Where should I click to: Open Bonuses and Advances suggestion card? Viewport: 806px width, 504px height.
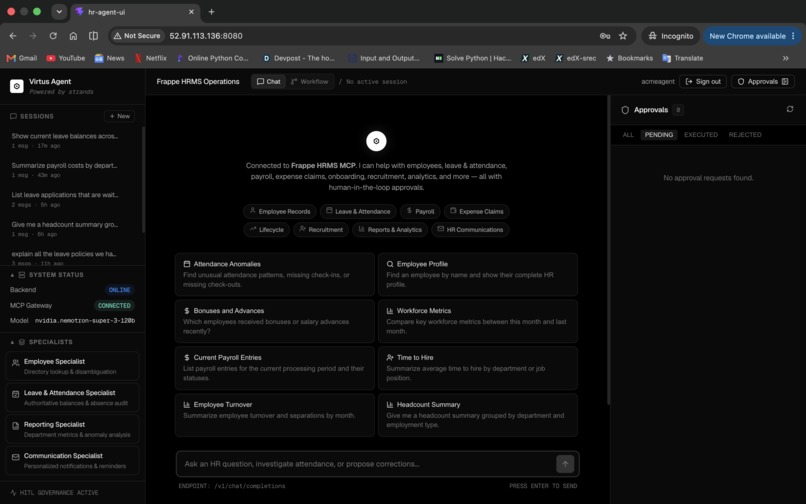click(274, 321)
